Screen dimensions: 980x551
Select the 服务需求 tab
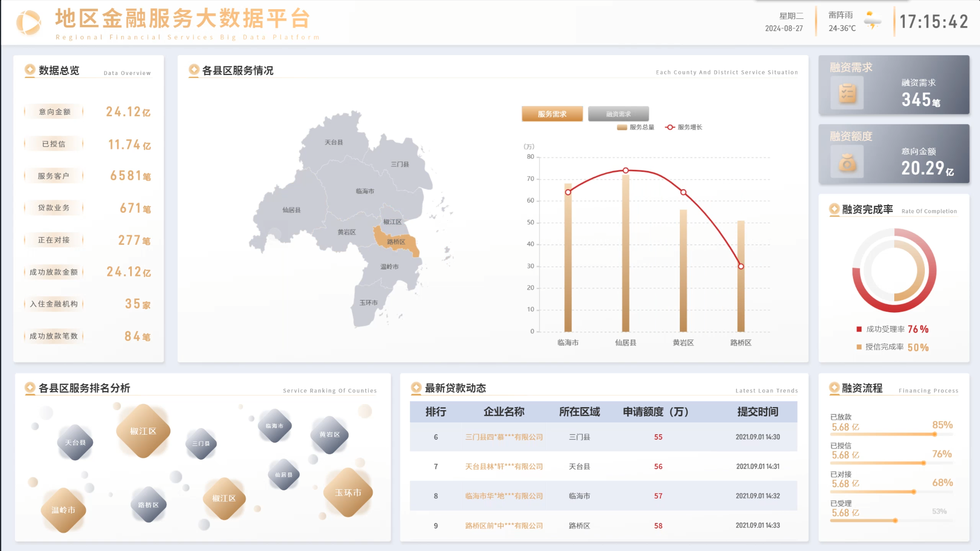(552, 114)
